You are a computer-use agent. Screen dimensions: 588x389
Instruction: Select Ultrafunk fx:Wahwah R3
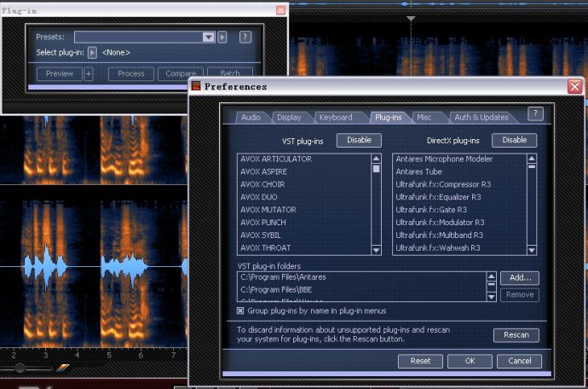(460, 248)
